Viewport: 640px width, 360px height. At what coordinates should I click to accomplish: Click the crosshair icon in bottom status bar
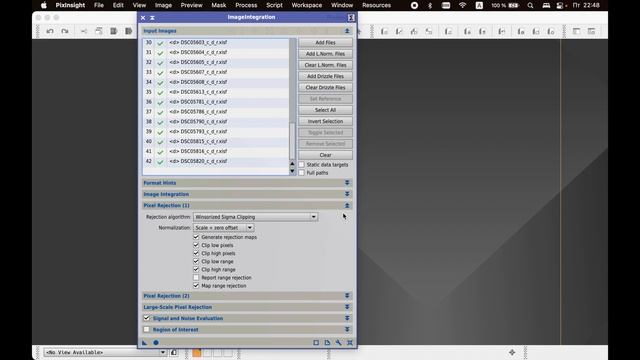click(512, 352)
